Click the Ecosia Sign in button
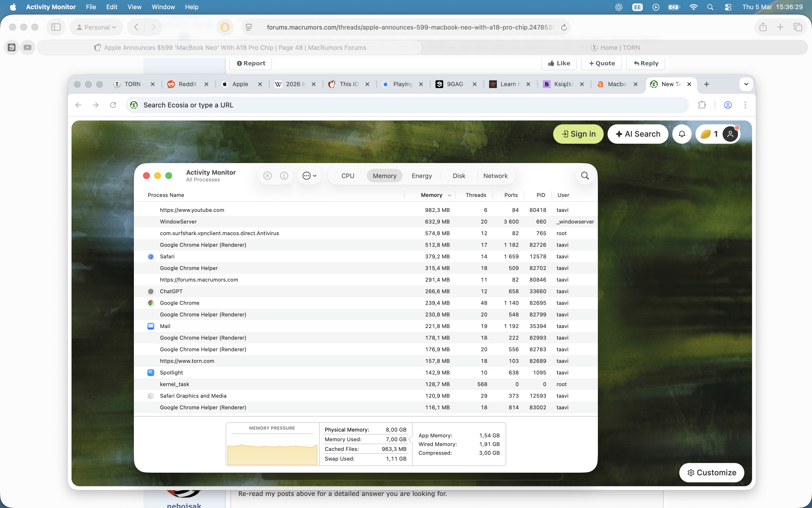Screen dimensions: 812x508 point(578,134)
